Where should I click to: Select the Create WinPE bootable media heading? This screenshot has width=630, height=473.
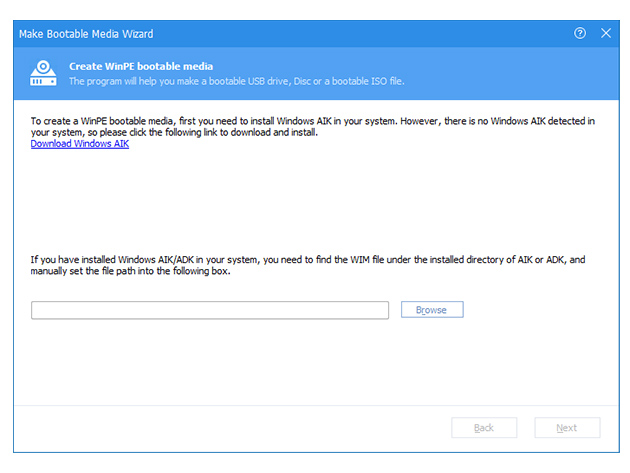141,66
